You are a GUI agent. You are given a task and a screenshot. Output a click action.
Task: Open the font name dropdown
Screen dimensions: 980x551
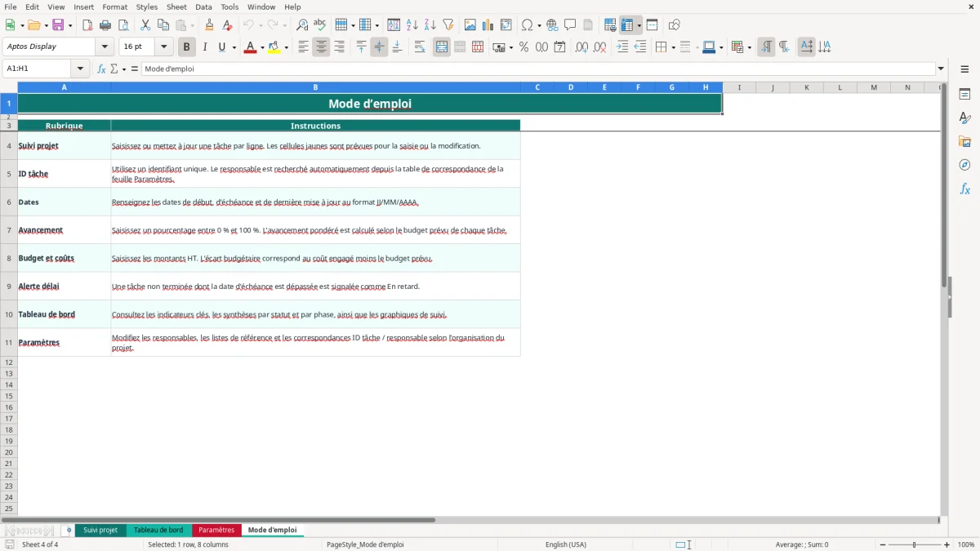(x=105, y=47)
